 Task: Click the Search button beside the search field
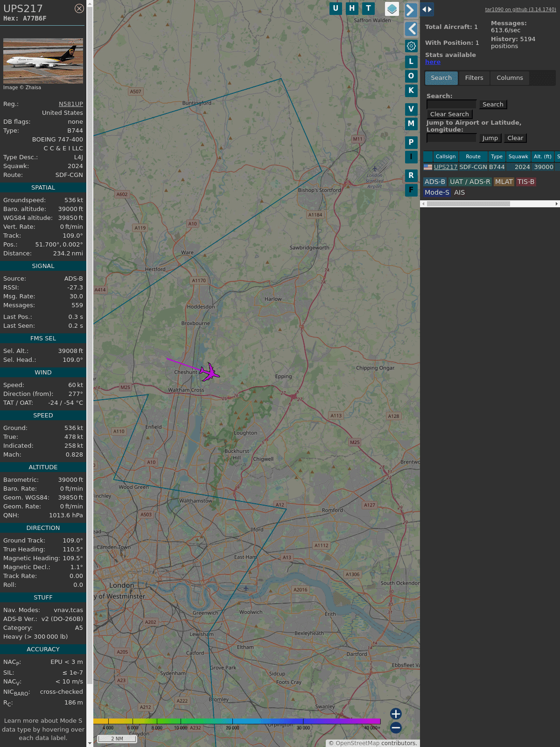(493, 105)
